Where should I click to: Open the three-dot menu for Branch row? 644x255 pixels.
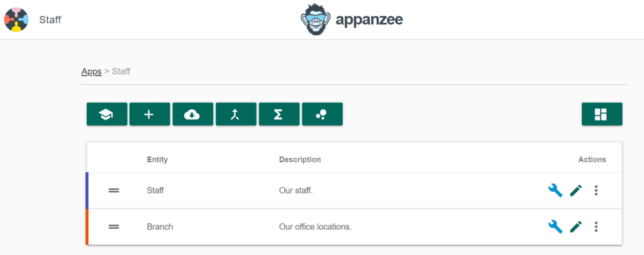596,226
